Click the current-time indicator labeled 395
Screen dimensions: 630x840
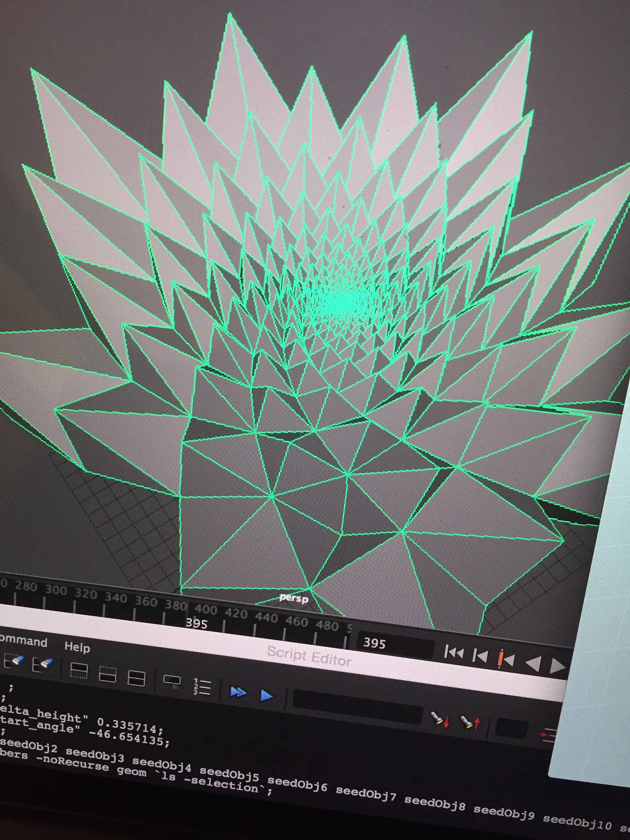coord(196,624)
